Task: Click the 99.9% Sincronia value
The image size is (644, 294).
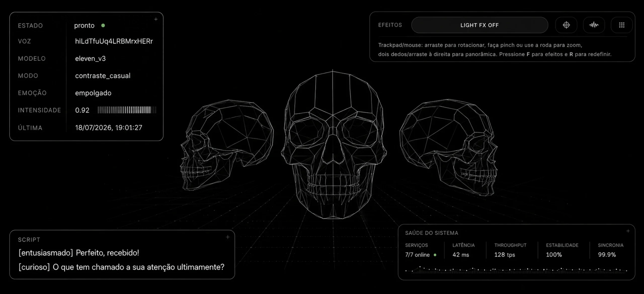Action: tap(607, 255)
